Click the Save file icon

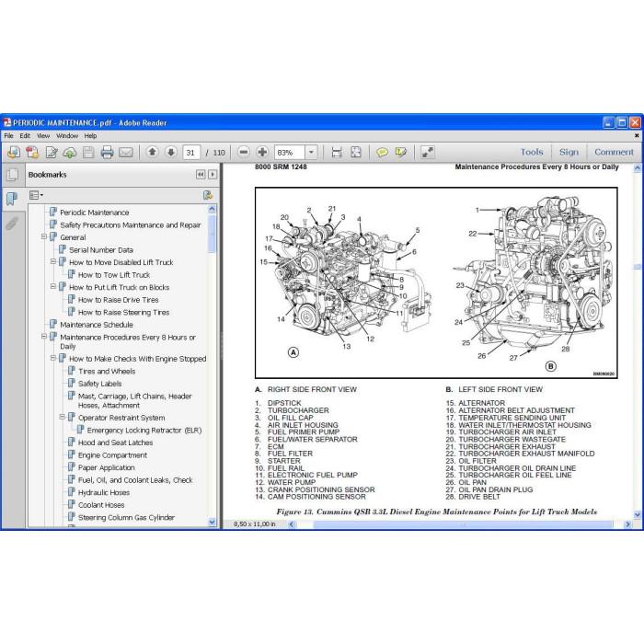(88, 153)
